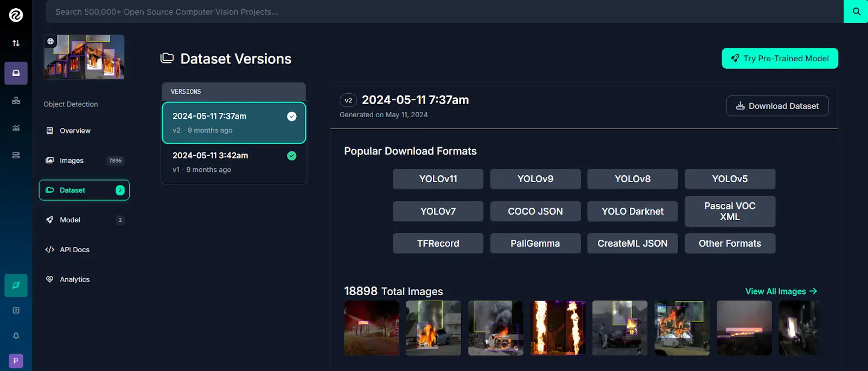Click Try Pre-Trained Model button
868x371 pixels.
(780, 59)
